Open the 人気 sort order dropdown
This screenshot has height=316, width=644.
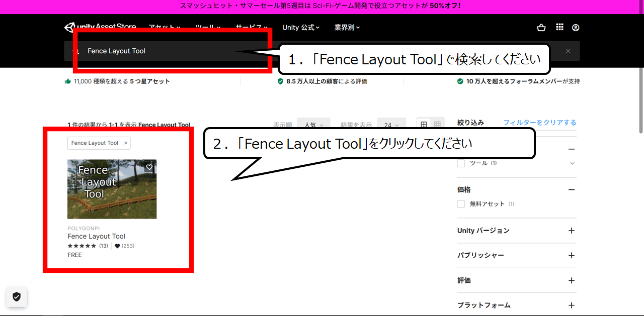tap(313, 125)
